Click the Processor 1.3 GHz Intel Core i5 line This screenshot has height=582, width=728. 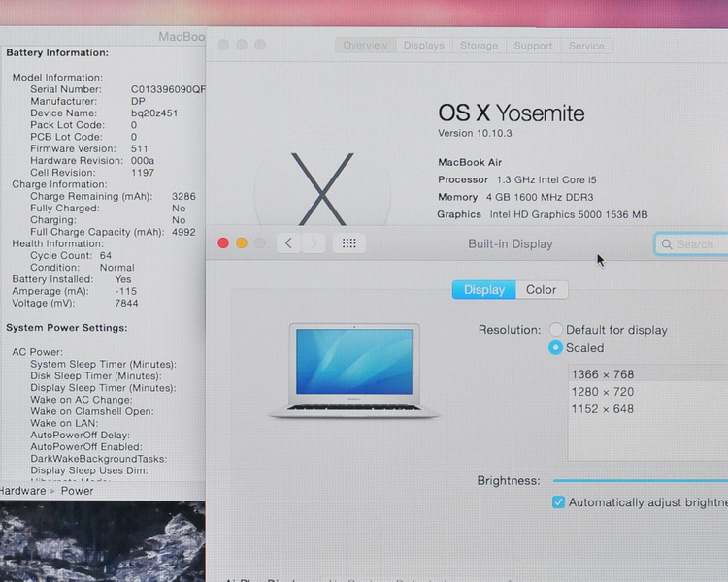[516, 179]
